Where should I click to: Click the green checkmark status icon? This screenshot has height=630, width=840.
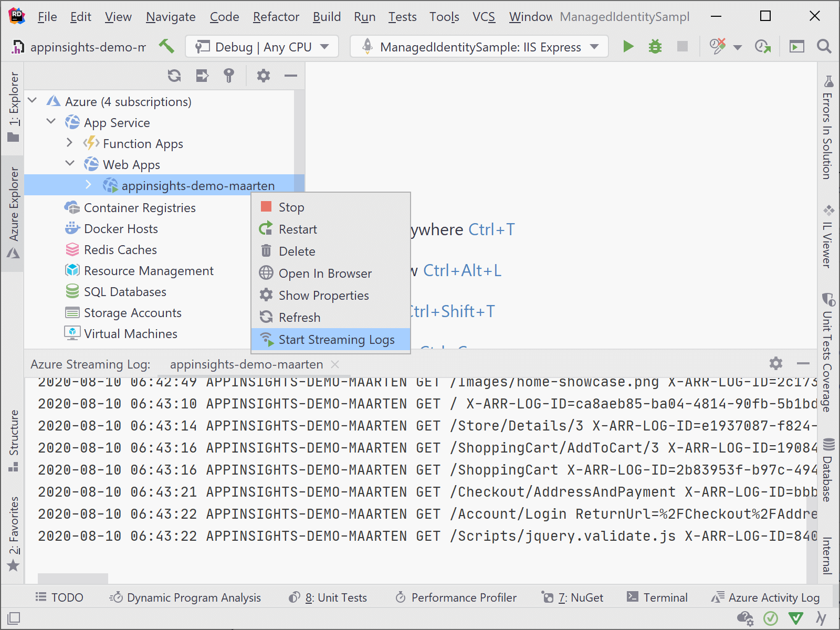[x=771, y=618]
